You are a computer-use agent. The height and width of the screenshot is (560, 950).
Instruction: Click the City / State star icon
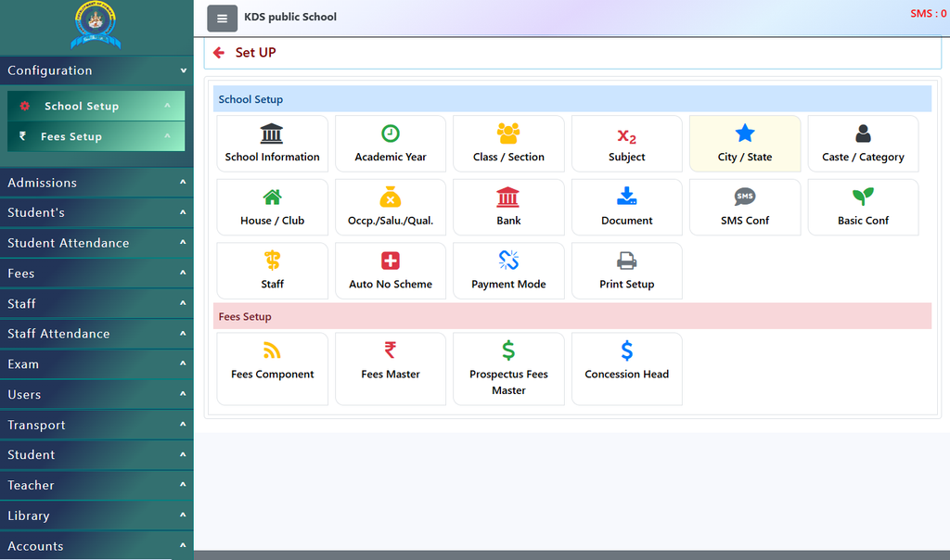pos(745,134)
